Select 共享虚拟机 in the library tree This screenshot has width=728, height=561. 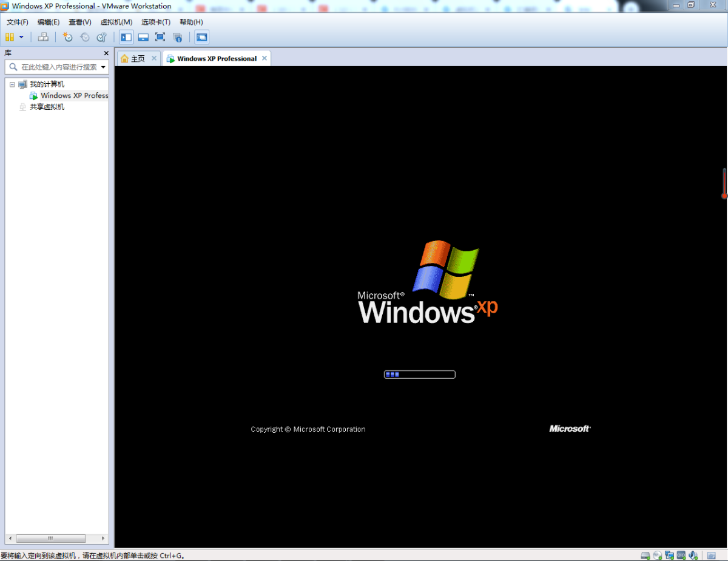point(47,107)
